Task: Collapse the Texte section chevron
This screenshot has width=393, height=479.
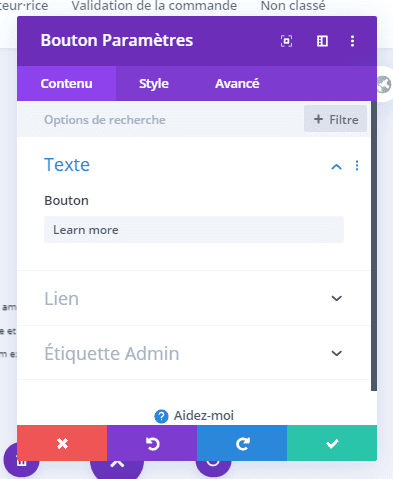Action: (336, 166)
